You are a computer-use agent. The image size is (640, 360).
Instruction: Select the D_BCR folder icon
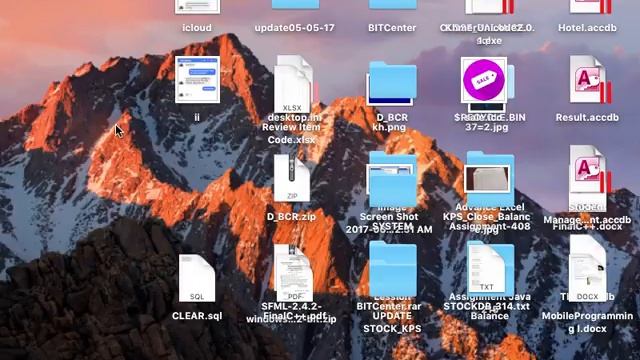[392, 82]
